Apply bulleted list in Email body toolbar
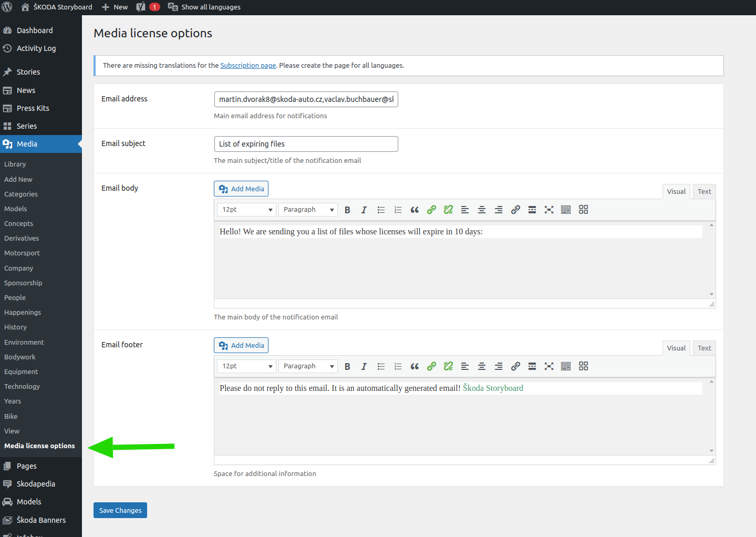This screenshot has height=537, width=756. (x=381, y=210)
